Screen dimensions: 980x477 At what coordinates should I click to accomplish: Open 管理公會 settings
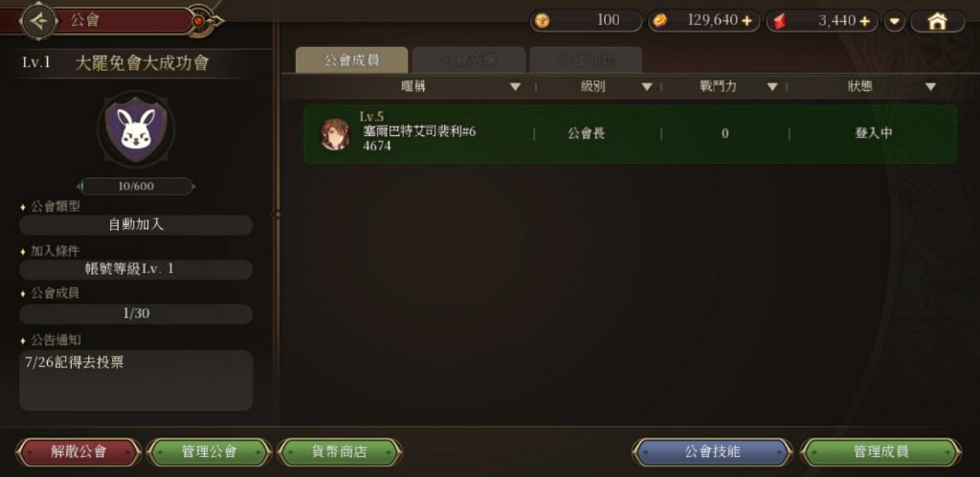coord(210,452)
